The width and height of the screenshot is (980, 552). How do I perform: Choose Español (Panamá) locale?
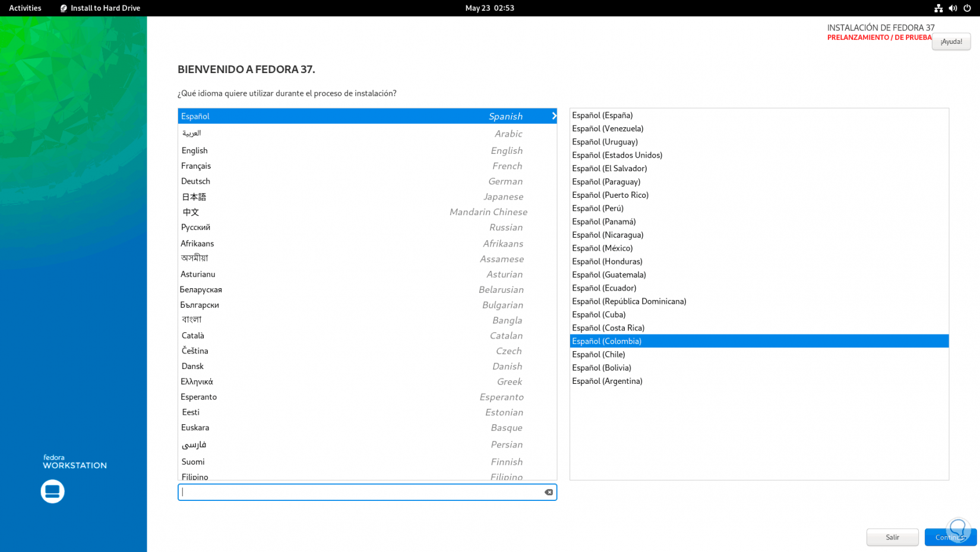pos(759,222)
